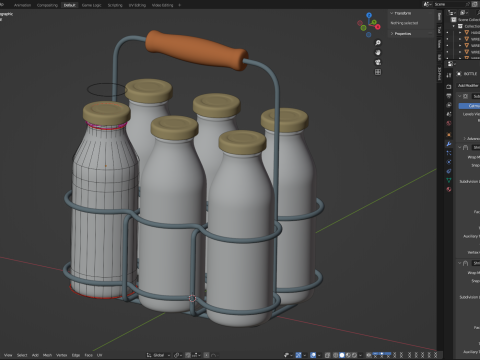Switch to the Compositing workspace tab
The width and height of the screenshot is (480, 360).
click(47, 5)
